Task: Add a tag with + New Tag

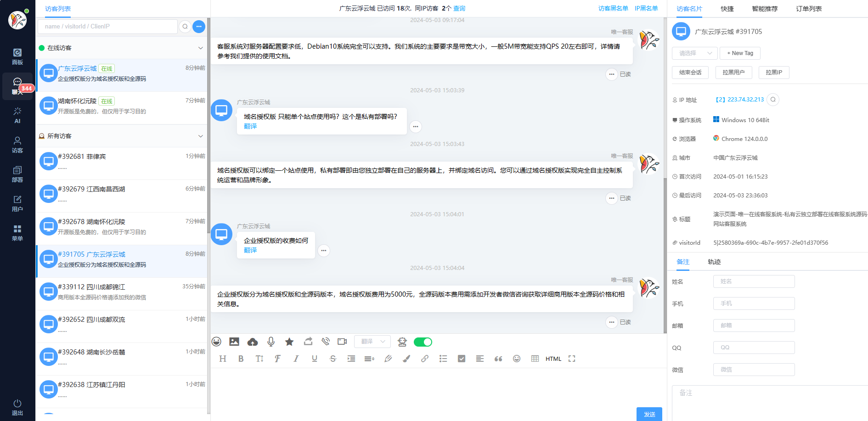Action: [x=740, y=53]
